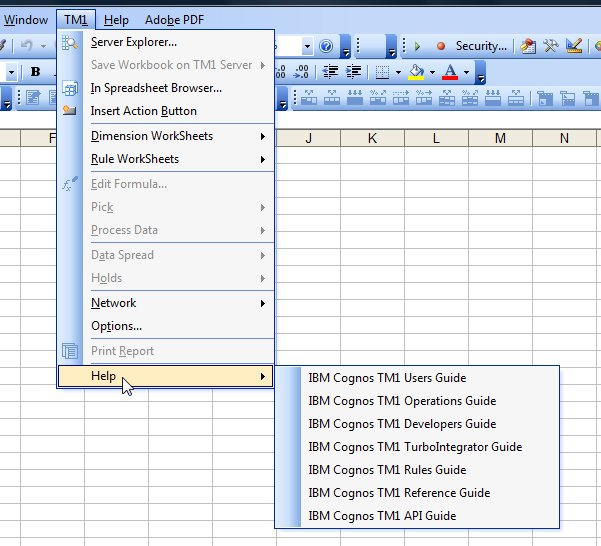This screenshot has height=546, width=601.
Task: Toggle Bold formatting
Action: pos(35,72)
